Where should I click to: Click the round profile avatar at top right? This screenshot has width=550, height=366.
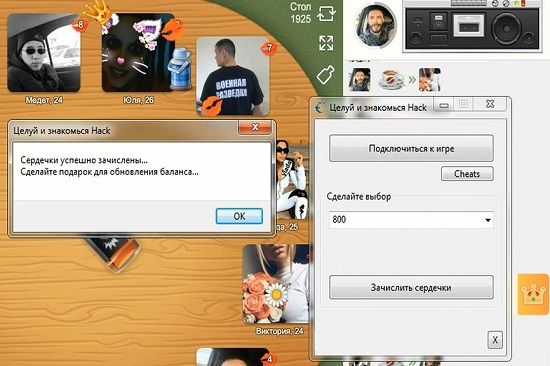pyautogui.click(x=376, y=25)
